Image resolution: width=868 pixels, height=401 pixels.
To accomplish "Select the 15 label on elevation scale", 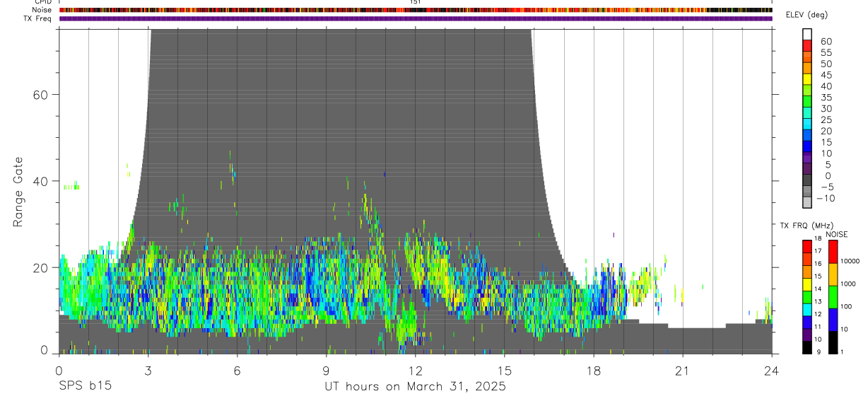I will (x=826, y=142).
